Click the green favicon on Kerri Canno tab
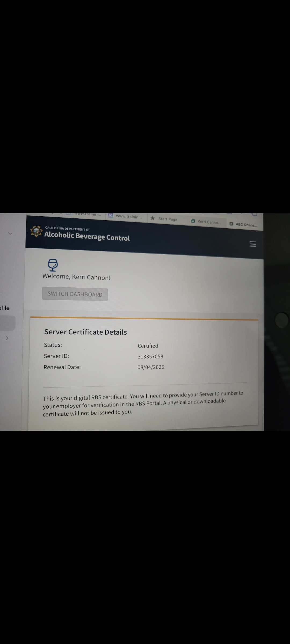The width and height of the screenshot is (290, 644). (x=193, y=221)
